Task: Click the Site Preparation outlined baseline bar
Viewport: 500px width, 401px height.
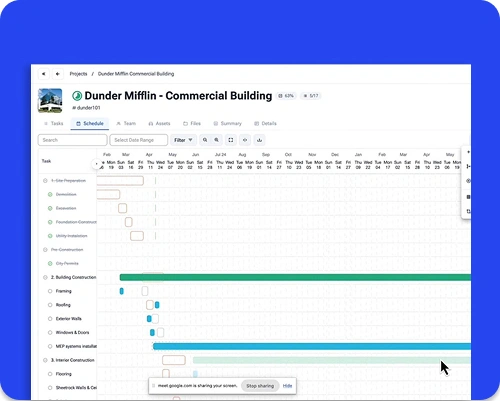Action: click(x=120, y=181)
